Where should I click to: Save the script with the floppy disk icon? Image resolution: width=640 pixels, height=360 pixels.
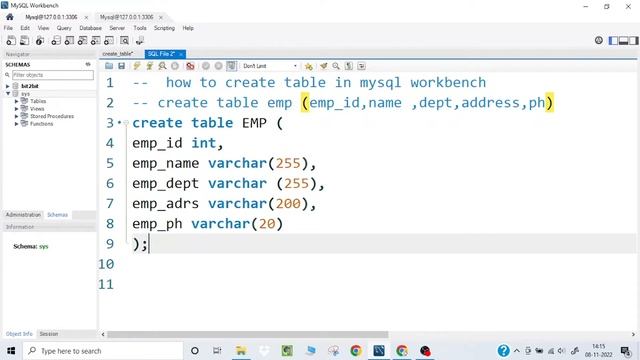(x=121, y=66)
